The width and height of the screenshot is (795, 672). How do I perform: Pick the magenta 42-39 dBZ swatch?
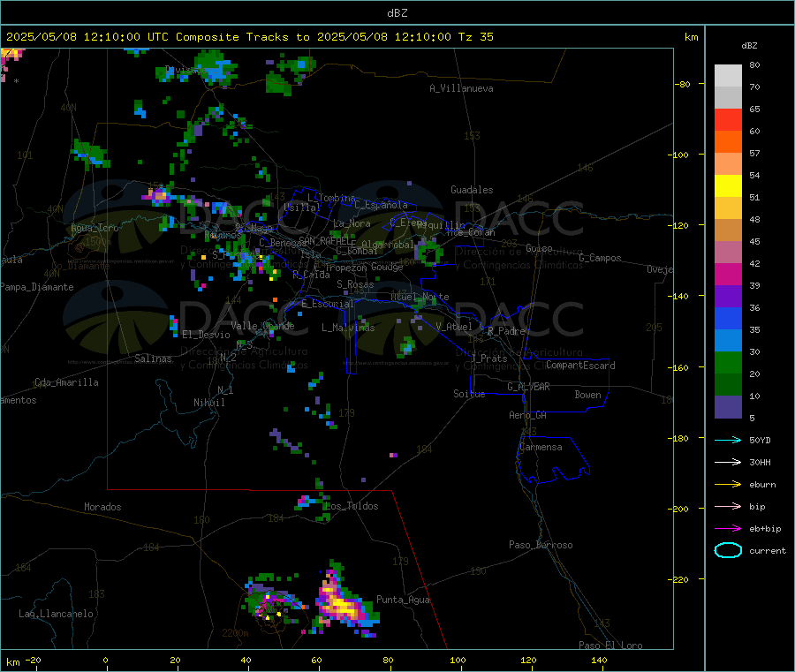click(728, 274)
